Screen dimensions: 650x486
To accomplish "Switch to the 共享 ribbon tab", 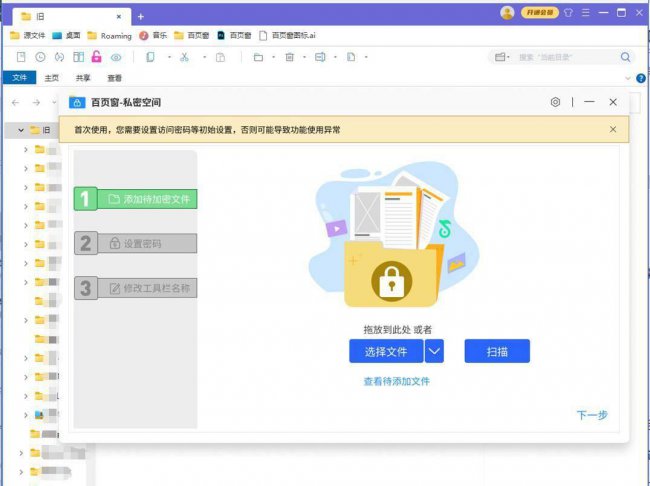I will 83,78.
